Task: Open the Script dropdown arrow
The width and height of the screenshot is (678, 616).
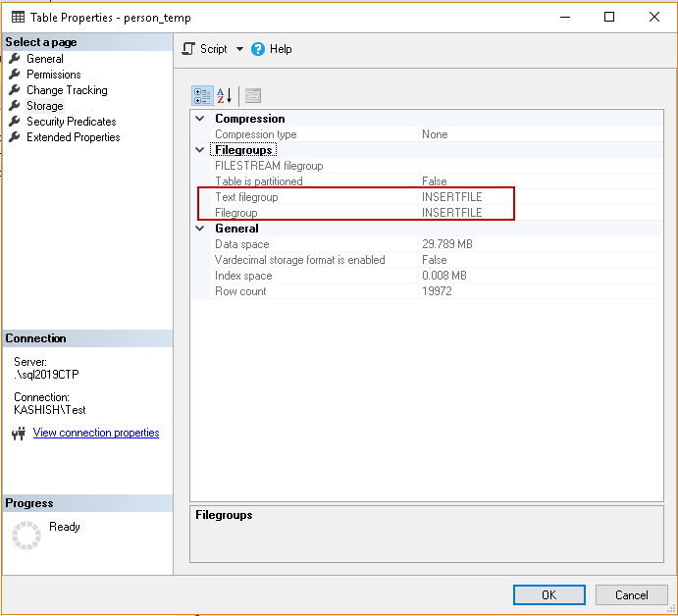Action: (x=239, y=49)
